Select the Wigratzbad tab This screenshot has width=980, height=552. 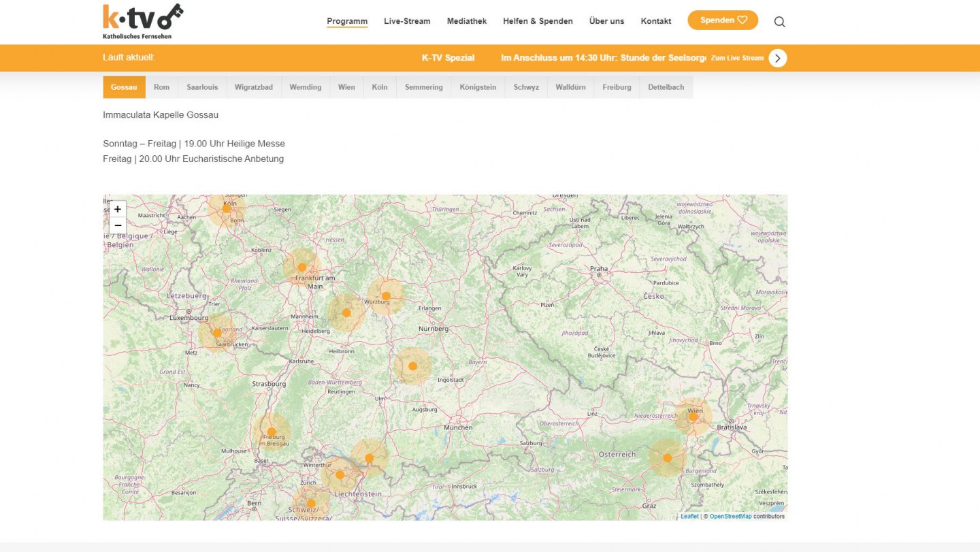(x=254, y=87)
